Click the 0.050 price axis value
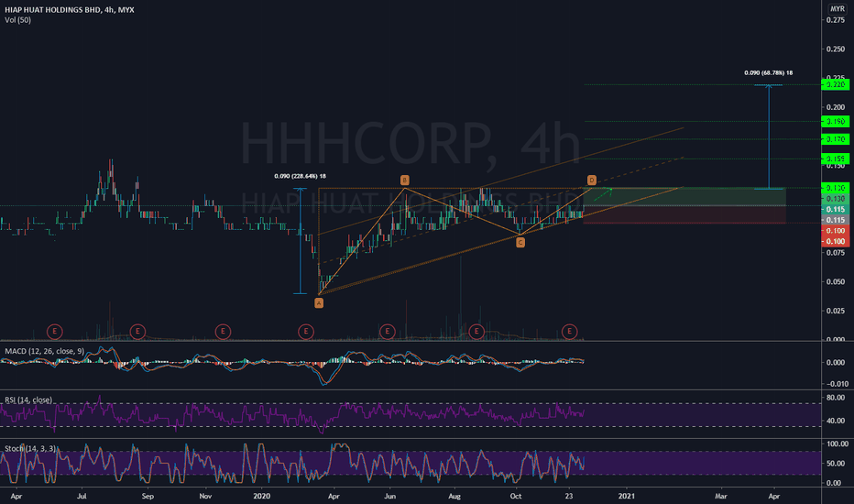Viewport: 854px width, 504px height. pos(836,281)
